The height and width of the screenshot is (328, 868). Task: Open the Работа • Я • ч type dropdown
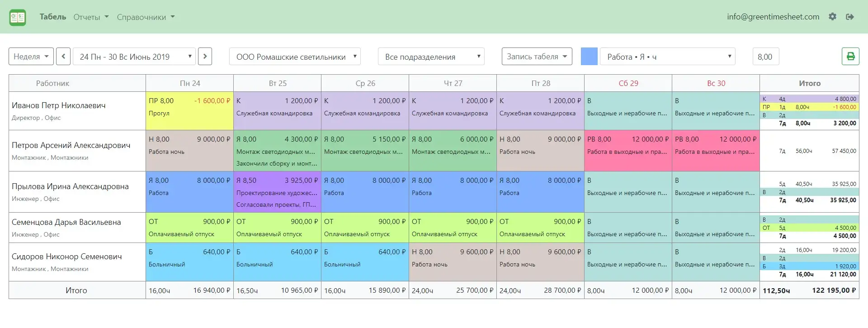click(x=667, y=57)
